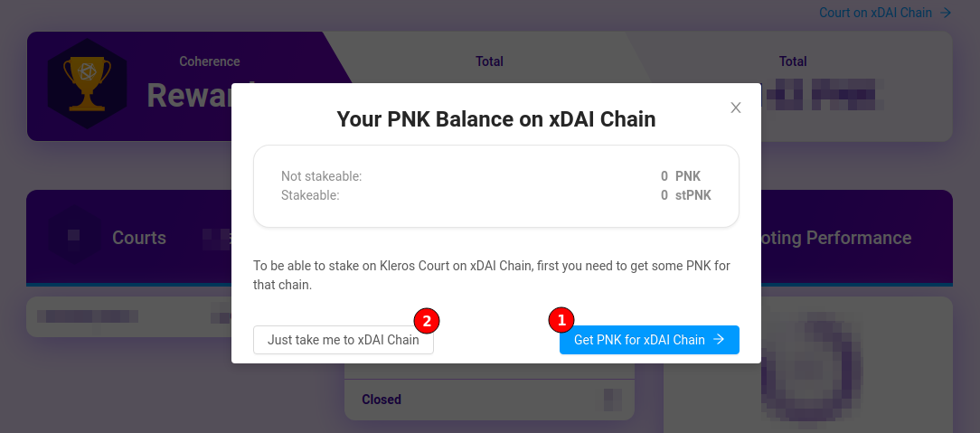Click Get PNK for xDAI Chain button
The width and height of the screenshot is (980, 433).
pos(649,340)
